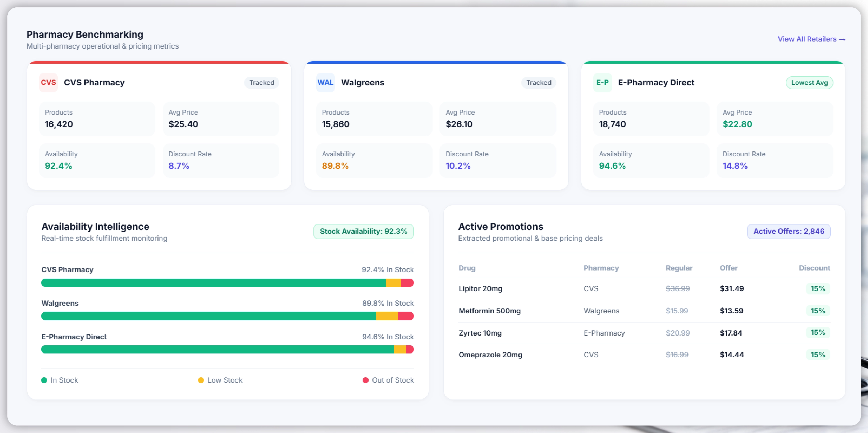
Task: Click E-Pharmacy availability value 94.6%
Action: coord(612,166)
